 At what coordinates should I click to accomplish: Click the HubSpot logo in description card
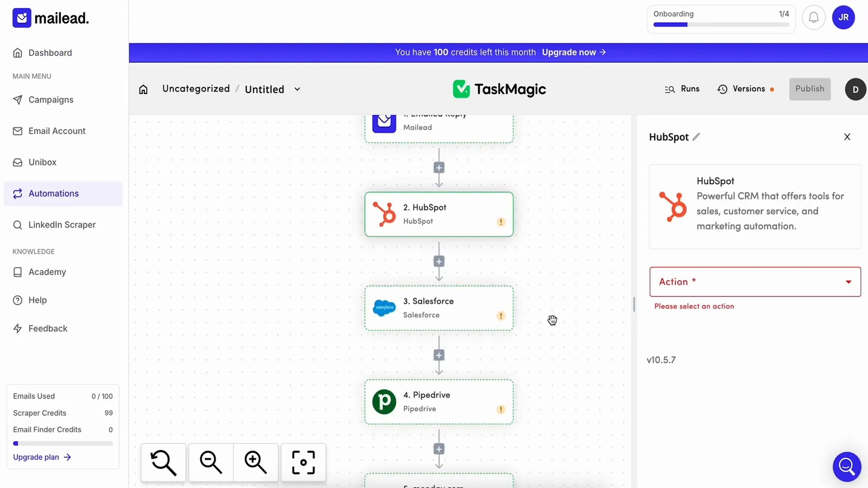pyautogui.click(x=673, y=206)
